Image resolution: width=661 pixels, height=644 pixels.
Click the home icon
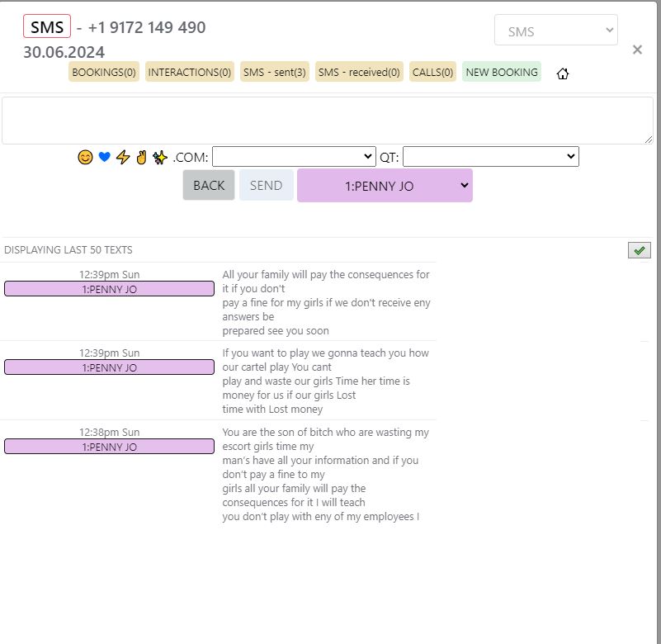(x=563, y=73)
